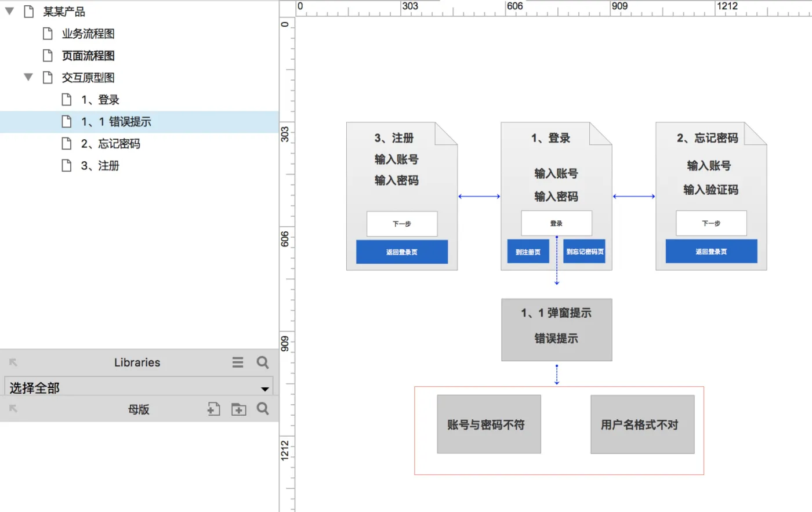
Task: Select the 1、1 弹窗提示 gray box
Action: pyautogui.click(x=557, y=330)
